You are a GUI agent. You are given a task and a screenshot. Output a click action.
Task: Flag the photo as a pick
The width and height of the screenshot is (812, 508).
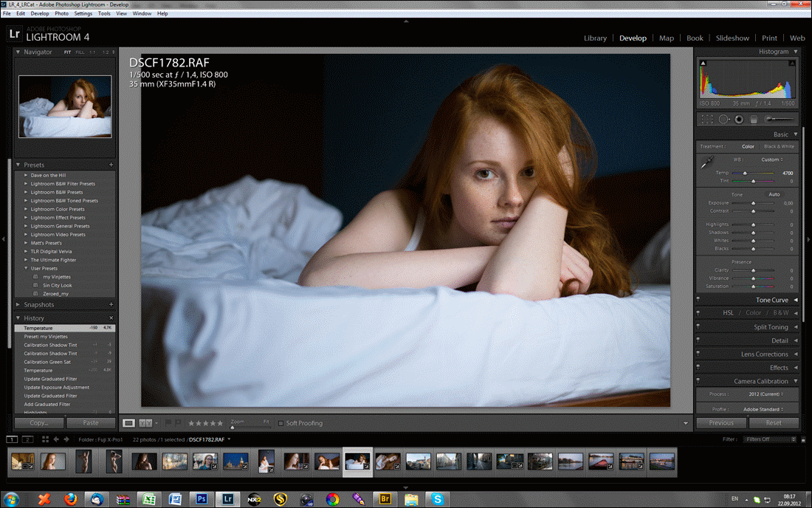tap(169, 422)
